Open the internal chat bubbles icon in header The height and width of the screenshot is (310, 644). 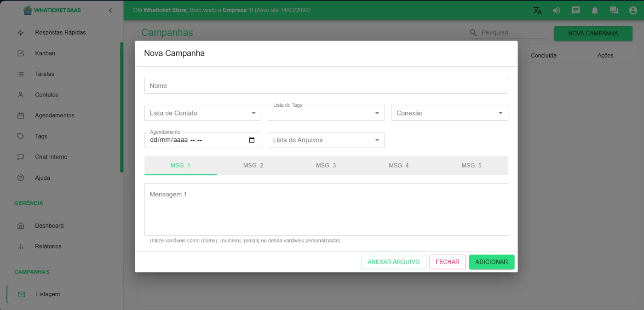coord(614,10)
